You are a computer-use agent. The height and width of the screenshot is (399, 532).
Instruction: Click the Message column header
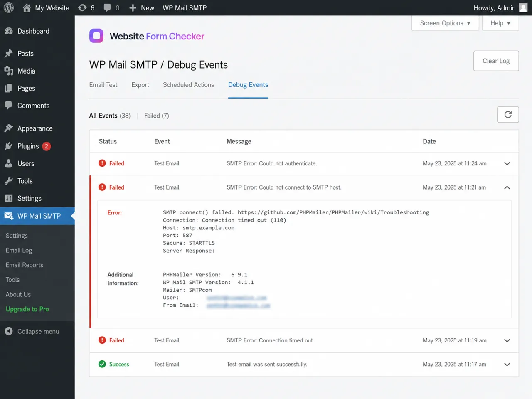[x=239, y=141]
